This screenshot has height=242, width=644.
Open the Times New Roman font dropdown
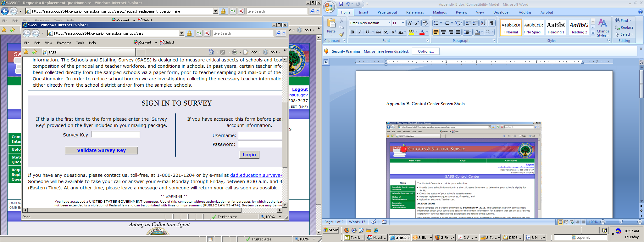[389, 23]
